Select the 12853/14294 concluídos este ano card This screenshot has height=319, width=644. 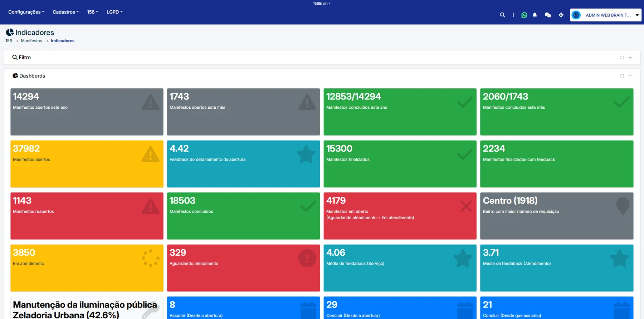click(400, 112)
